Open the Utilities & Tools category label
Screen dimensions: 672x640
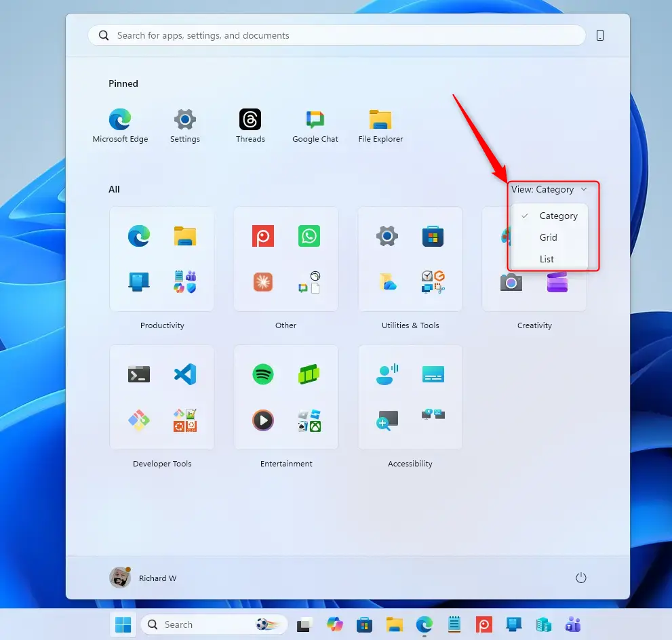tap(410, 325)
